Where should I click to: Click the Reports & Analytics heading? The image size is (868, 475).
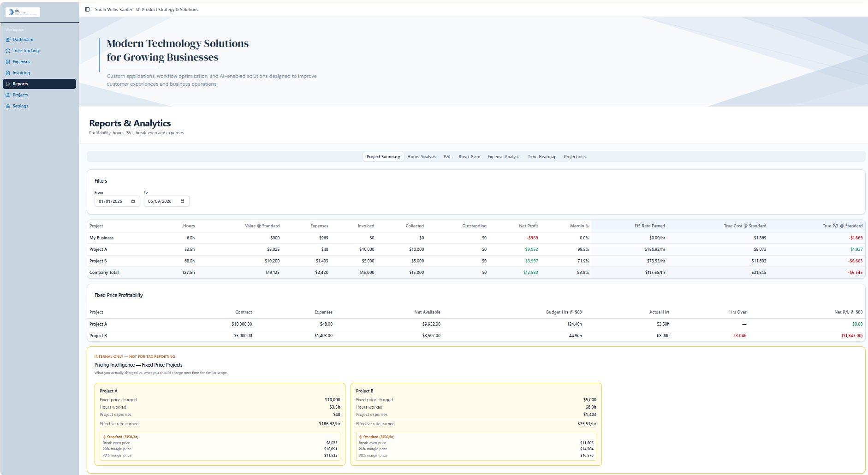(x=130, y=123)
